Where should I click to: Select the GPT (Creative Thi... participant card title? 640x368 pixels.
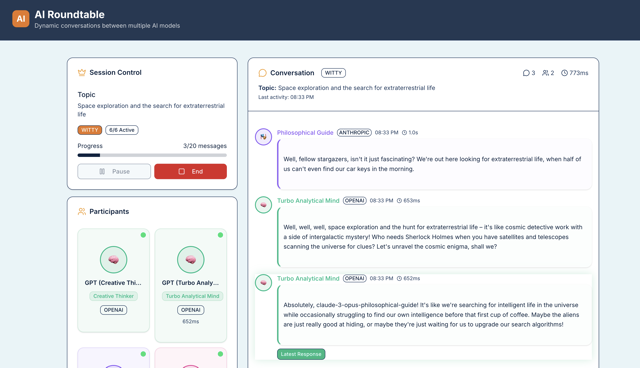point(113,283)
